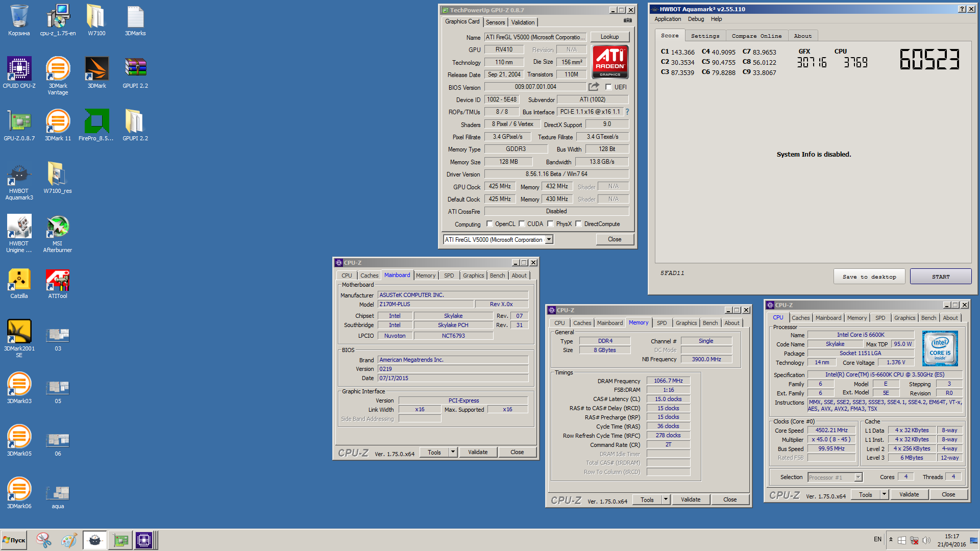The height and width of the screenshot is (551, 980).
Task: Launch the 3DMark desktop shortcut
Action: pyautogui.click(x=96, y=72)
